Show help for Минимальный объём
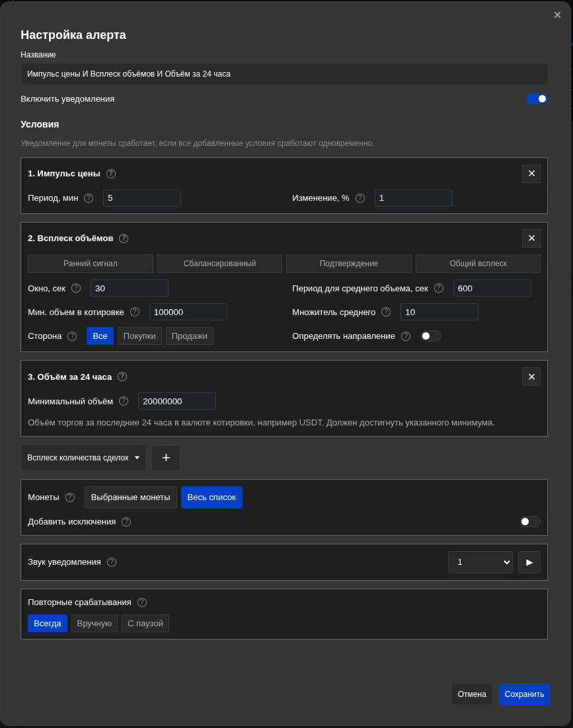 point(124,401)
